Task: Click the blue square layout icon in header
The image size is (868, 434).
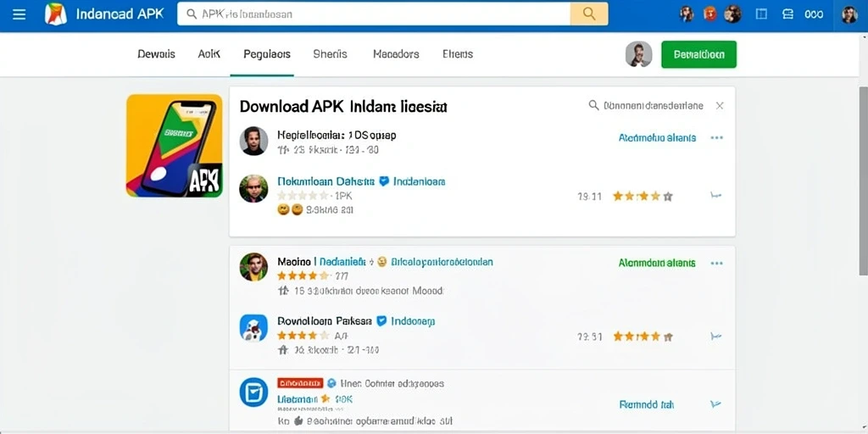Action: pos(761,14)
